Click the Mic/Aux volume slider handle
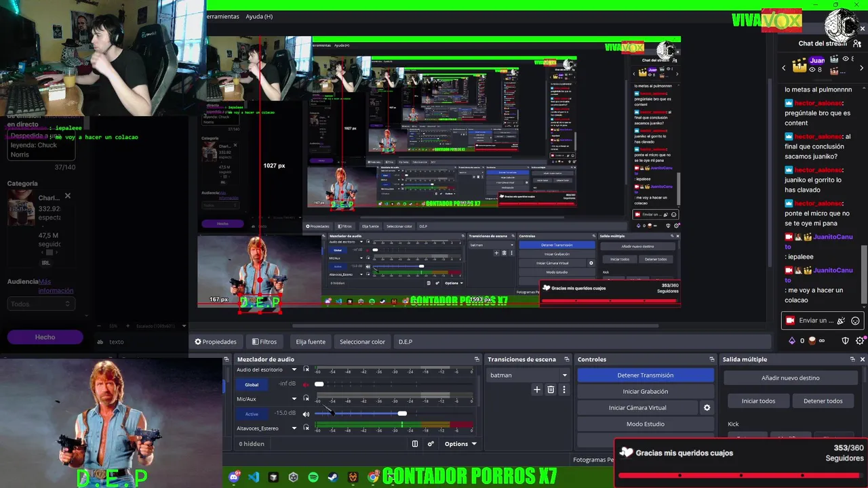 [x=402, y=413]
